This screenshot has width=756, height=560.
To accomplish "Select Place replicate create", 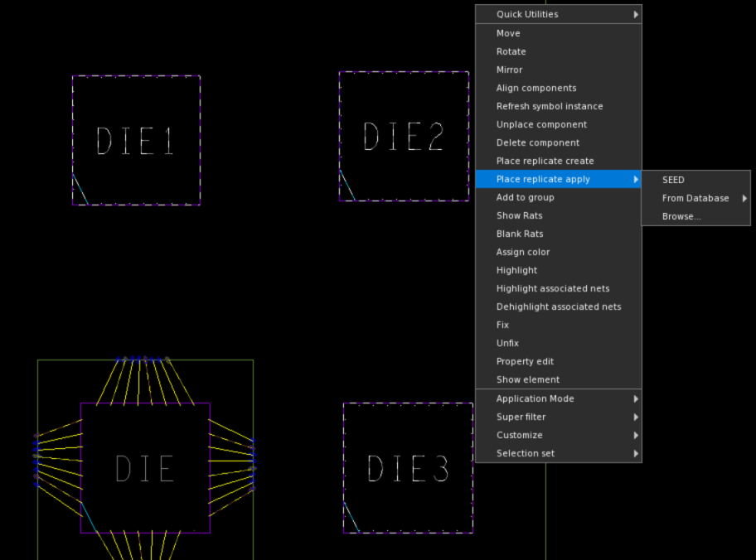I will tap(545, 161).
